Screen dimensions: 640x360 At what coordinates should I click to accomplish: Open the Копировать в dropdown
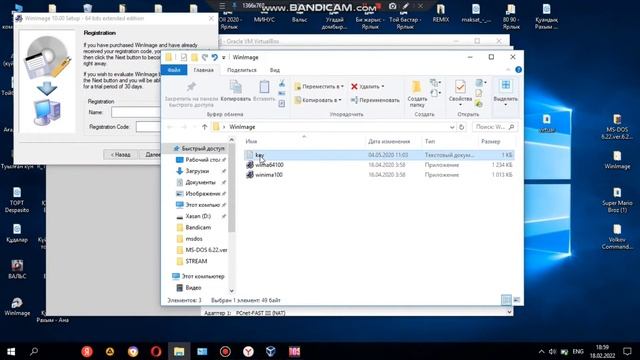(x=318, y=100)
